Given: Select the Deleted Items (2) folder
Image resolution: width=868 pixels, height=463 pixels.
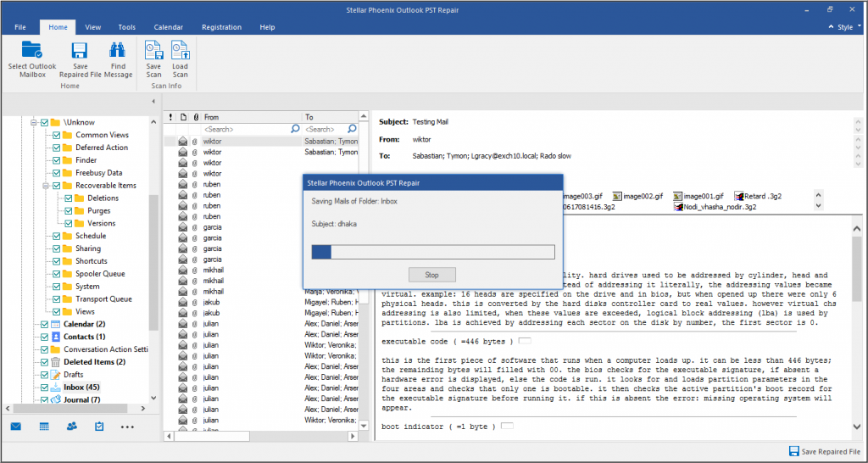Looking at the screenshot, I should 94,362.
